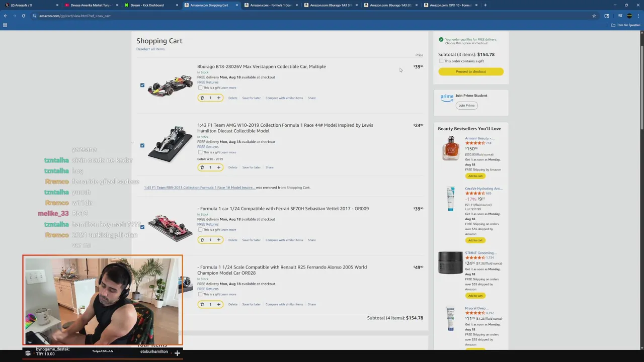Screen dimensions: 644x362
Task: Go back using browser back arrow
Action: coord(6,16)
